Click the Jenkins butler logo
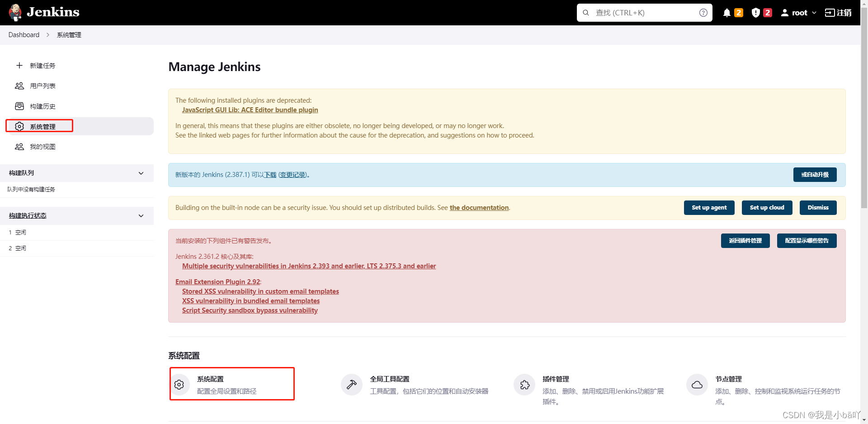This screenshot has height=424, width=868. coord(15,12)
